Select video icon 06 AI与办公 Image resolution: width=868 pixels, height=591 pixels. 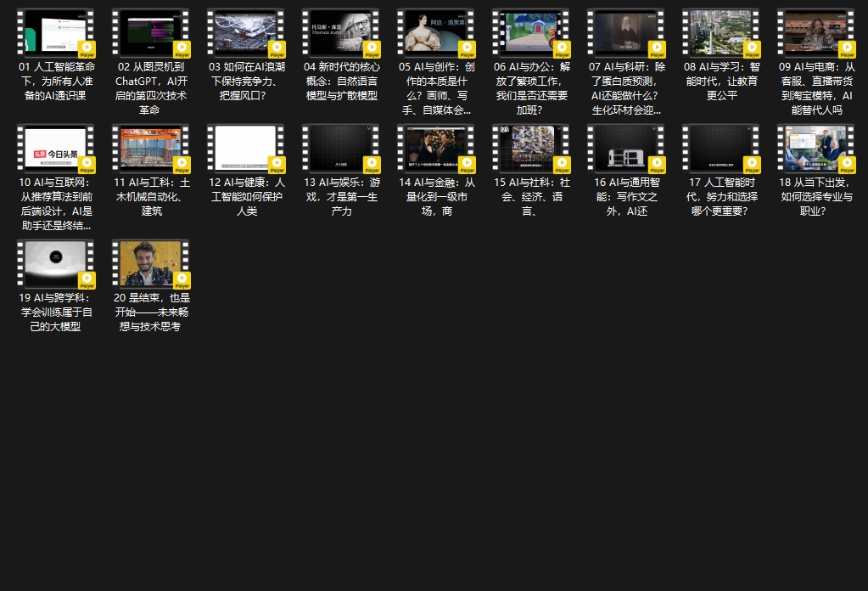tap(531, 33)
